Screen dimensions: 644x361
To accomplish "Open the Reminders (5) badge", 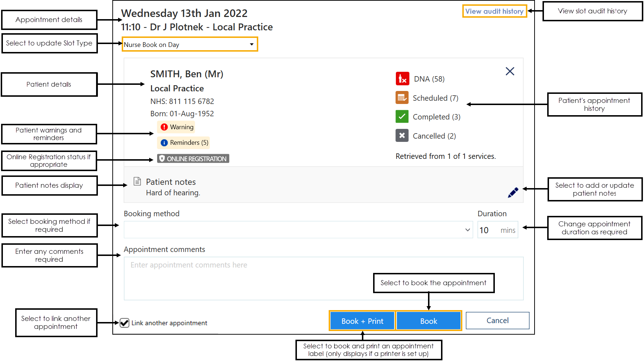I will 184,143.
